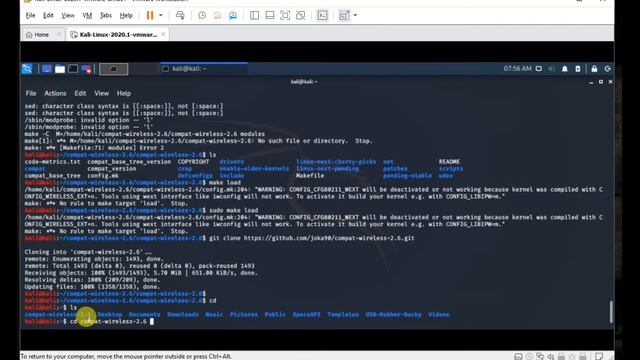Click the volume speaker tray icon
The image size is (640, 360).
tap(551, 69)
